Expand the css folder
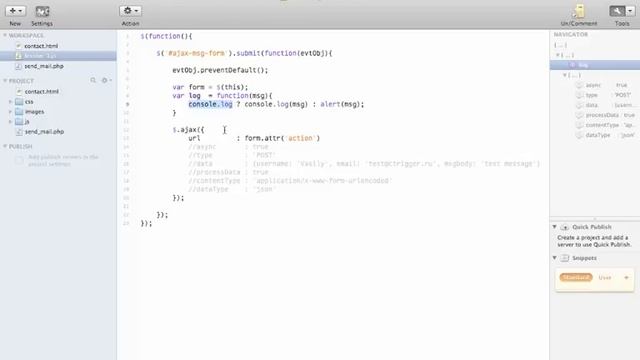Screen dimensions: 640x360 [x=10, y=102]
